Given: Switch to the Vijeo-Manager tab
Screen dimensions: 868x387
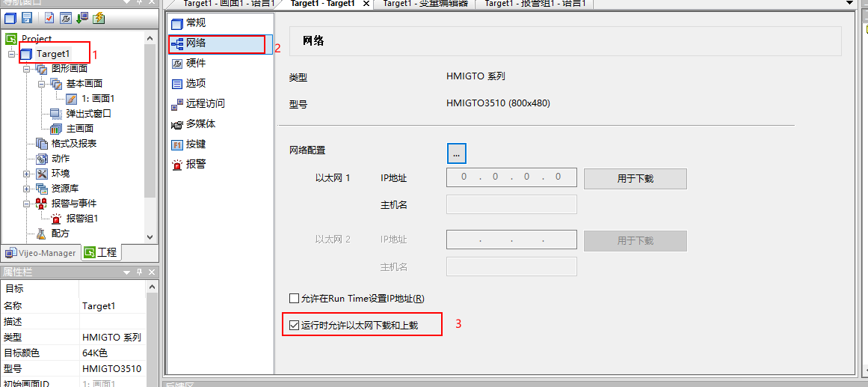Looking at the screenshot, I should [41, 253].
